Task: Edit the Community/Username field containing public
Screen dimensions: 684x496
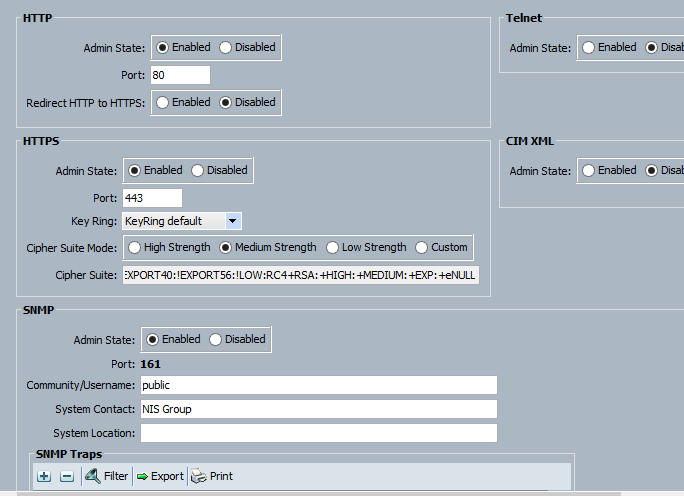Action: [318, 385]
